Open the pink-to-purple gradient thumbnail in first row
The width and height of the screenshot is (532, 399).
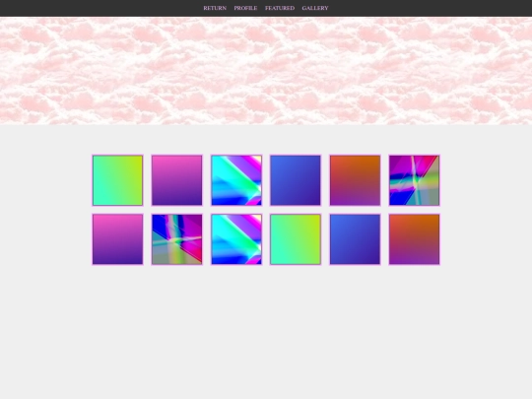pyautogui.click(x=176, y=180)
